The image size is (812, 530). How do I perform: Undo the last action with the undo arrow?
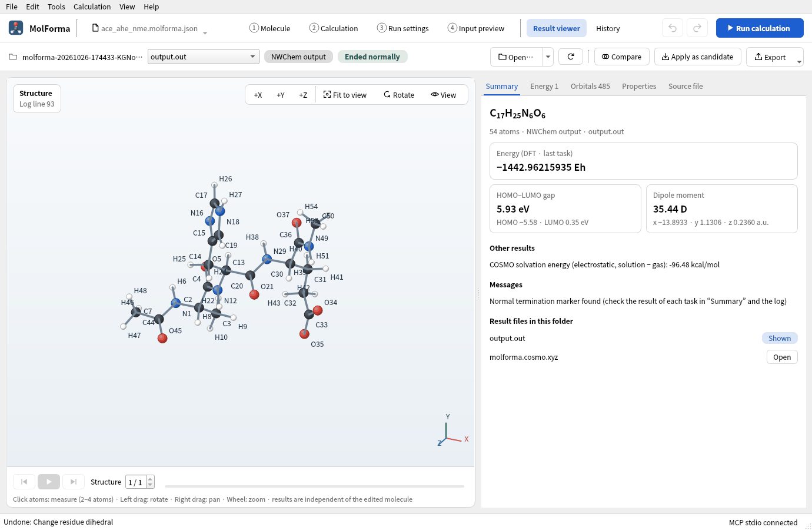tap(673, 28)
